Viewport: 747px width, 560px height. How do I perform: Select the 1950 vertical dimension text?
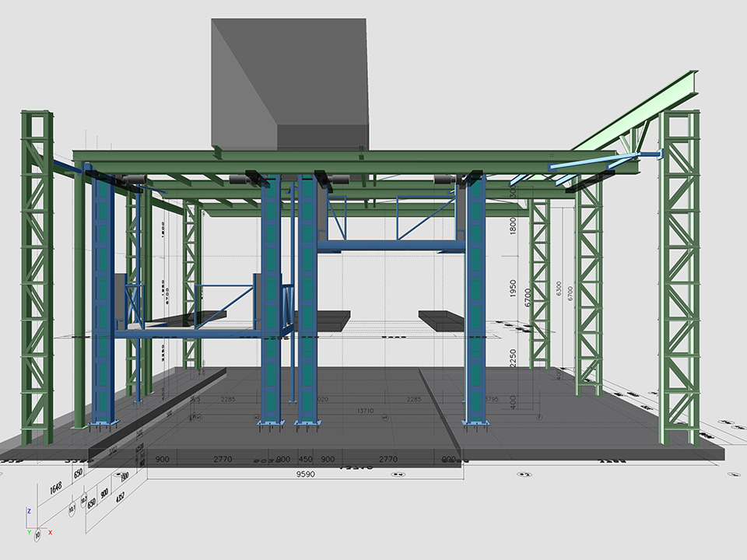click(x=512, y=290)
